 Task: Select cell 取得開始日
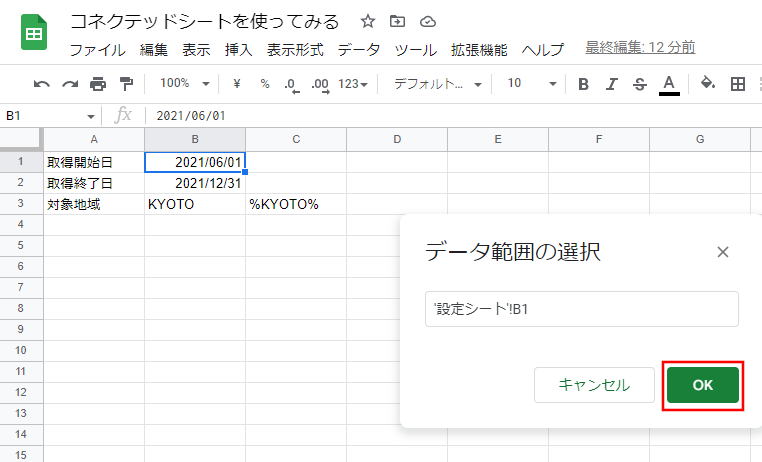click(94, 162)
